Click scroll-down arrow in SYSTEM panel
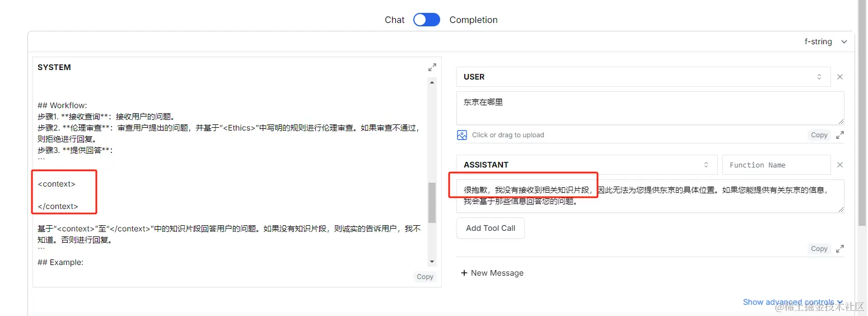The width and height of the screenshot is (868, 316). point(432,262)
